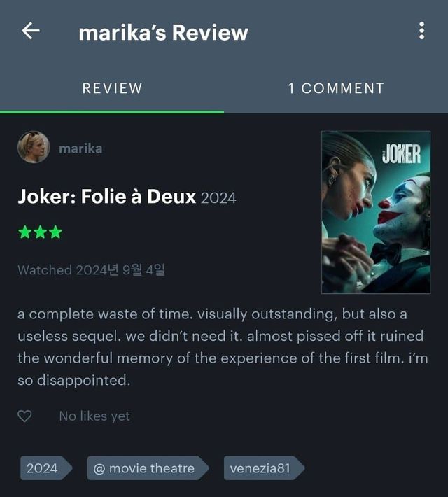Tap the marika username link
The width and height of the screenshot is (448, 497).
click(80, 148)
